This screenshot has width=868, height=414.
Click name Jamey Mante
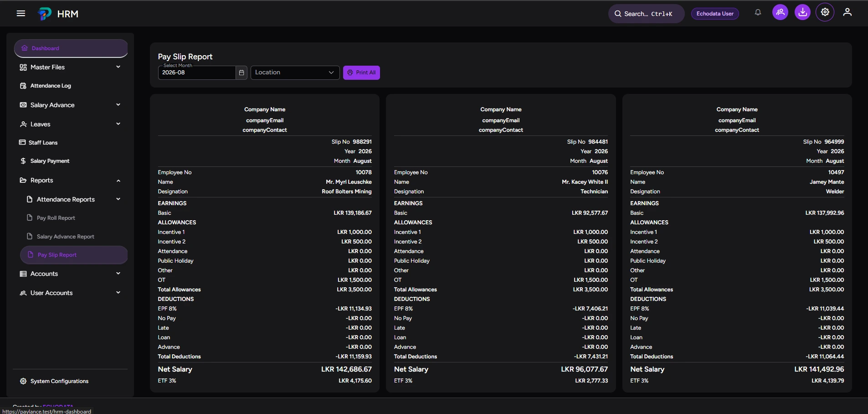pos(827,182)
